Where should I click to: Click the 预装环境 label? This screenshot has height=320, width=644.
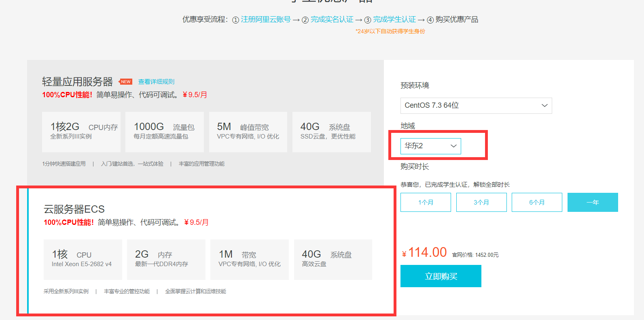click(415, 85)
